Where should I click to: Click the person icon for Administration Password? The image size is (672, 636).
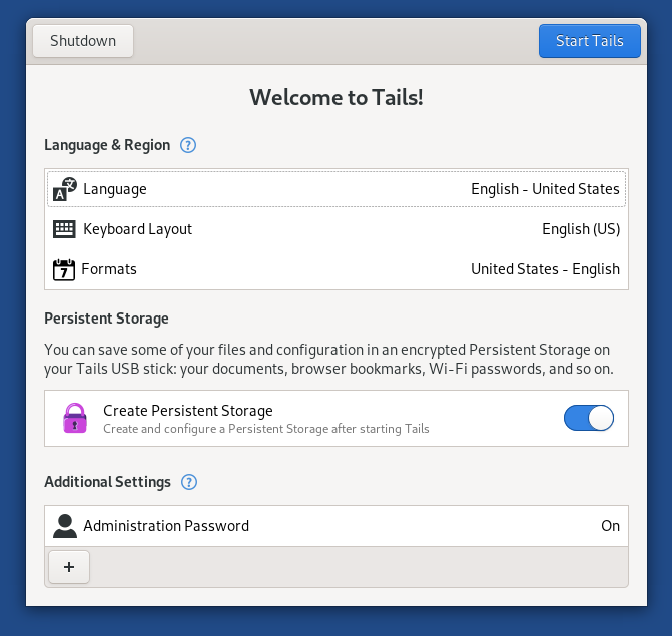[x=64, y=526]
